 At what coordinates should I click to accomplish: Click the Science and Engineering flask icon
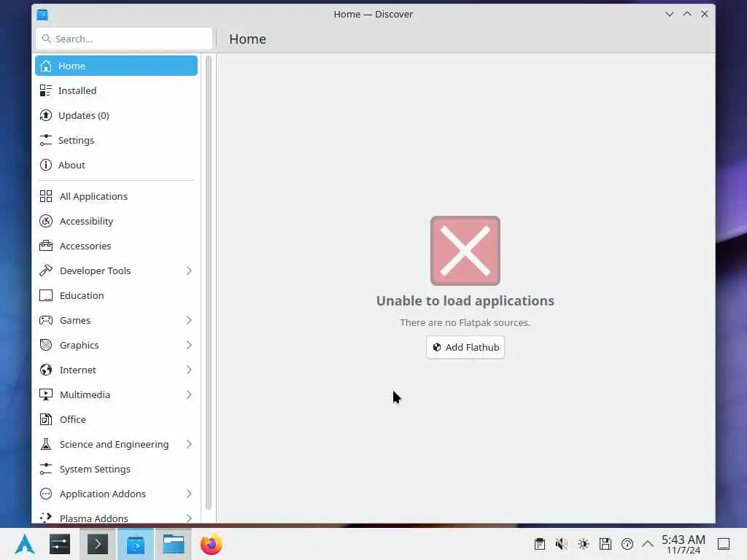(x=46, y=444)
